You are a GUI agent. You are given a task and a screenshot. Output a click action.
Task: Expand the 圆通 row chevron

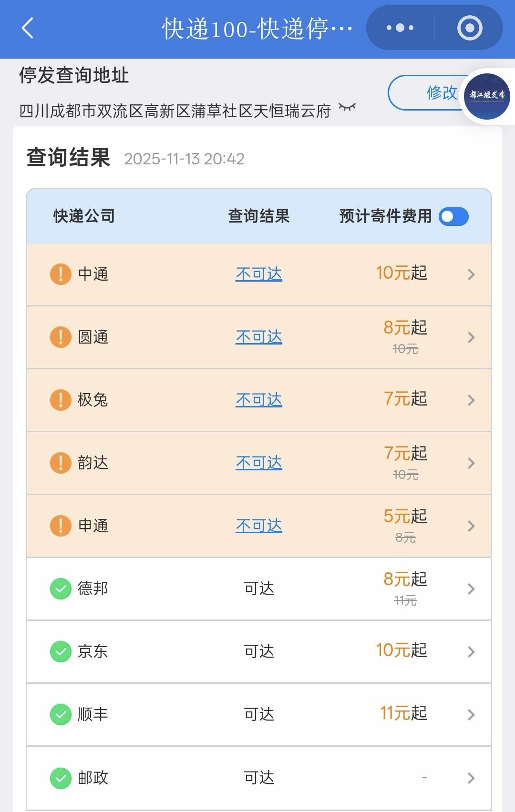point(471,337)
